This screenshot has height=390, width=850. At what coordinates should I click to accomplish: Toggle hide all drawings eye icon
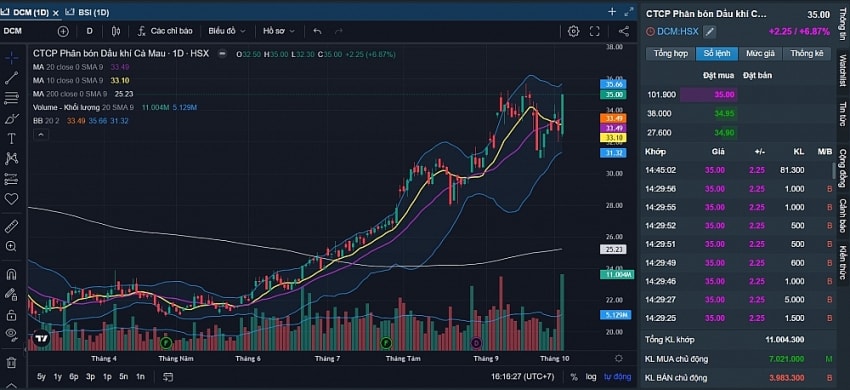pyautogui.click(x=11, y=334)
